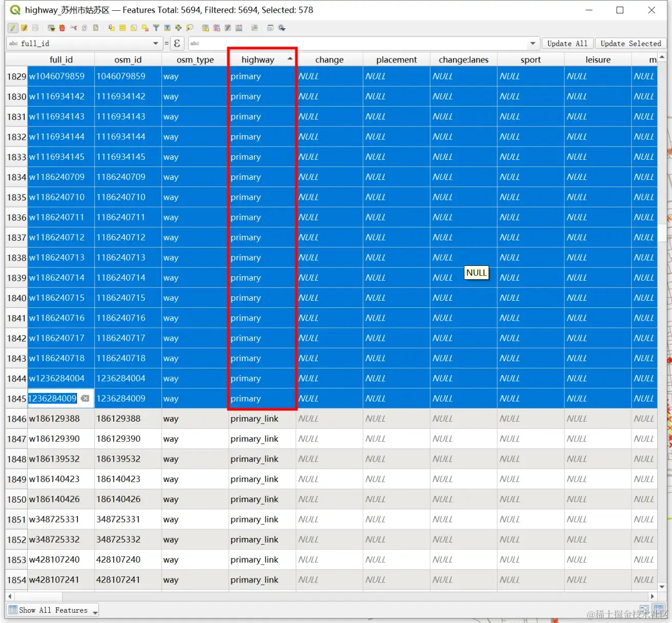Open Select features using an expression
Screen dimensions: 672x623
tap(111, 28)
